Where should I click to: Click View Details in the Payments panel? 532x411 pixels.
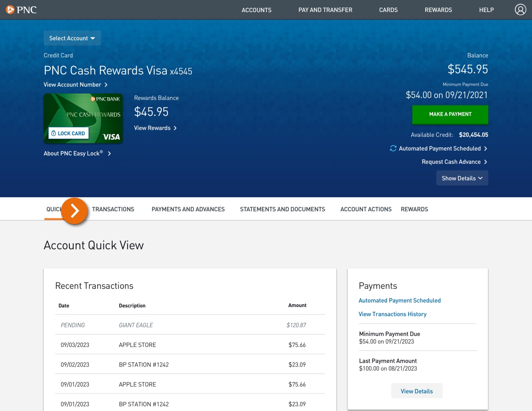click(416, 391)
